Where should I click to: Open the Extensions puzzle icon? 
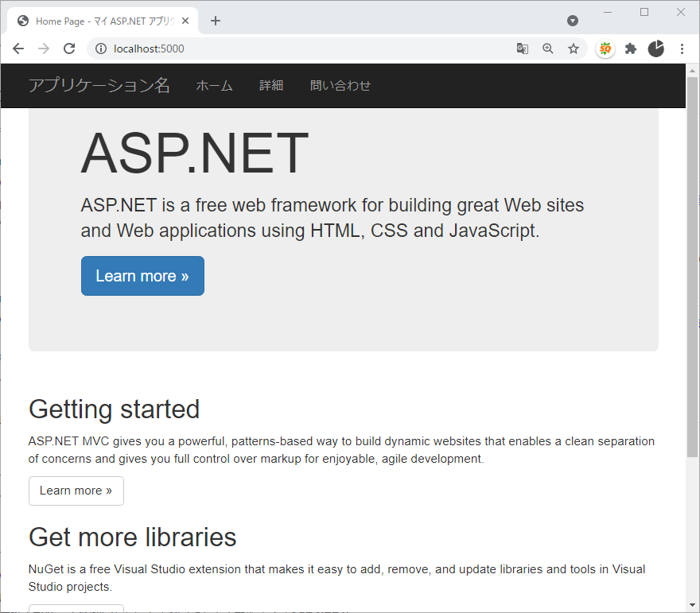(x=630, y=48)
